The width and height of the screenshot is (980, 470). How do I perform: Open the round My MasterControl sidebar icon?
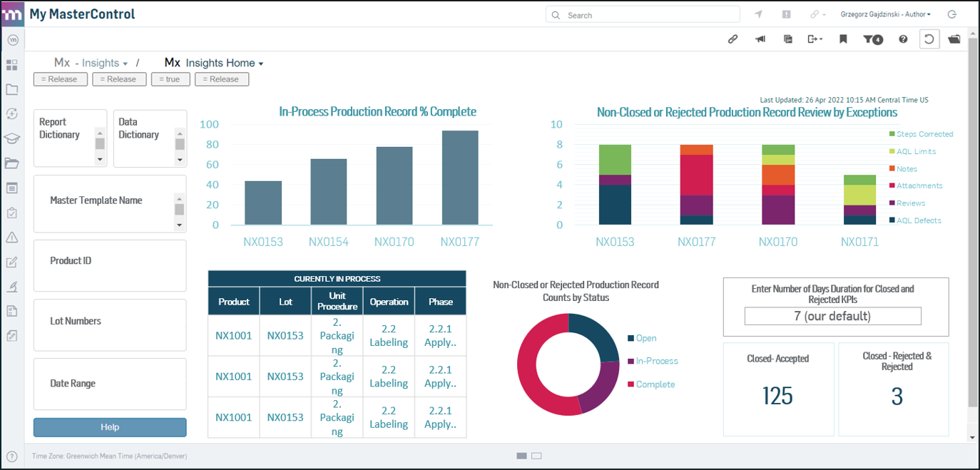(12, 40)
